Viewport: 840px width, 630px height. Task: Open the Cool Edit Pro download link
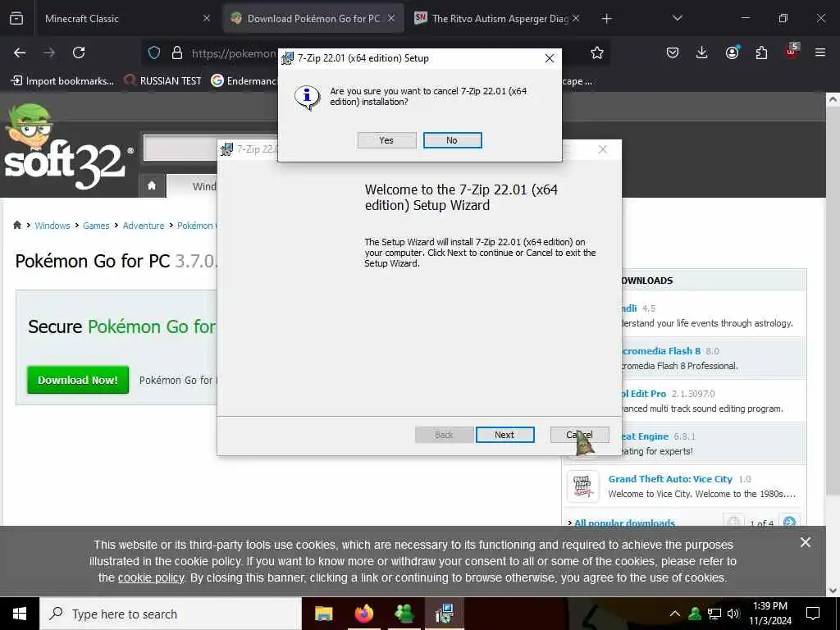(x=643, y=394)
